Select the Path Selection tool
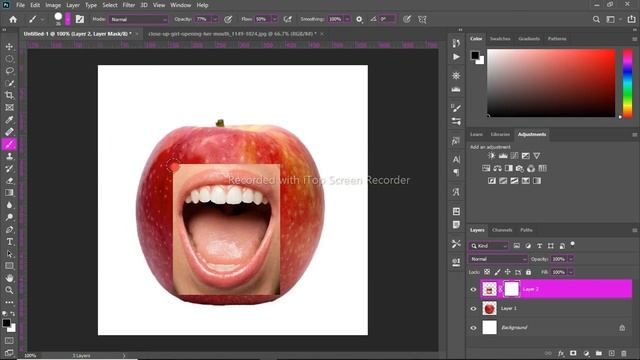This screenshot has height=360, width=640. click(x=9, y=254)
